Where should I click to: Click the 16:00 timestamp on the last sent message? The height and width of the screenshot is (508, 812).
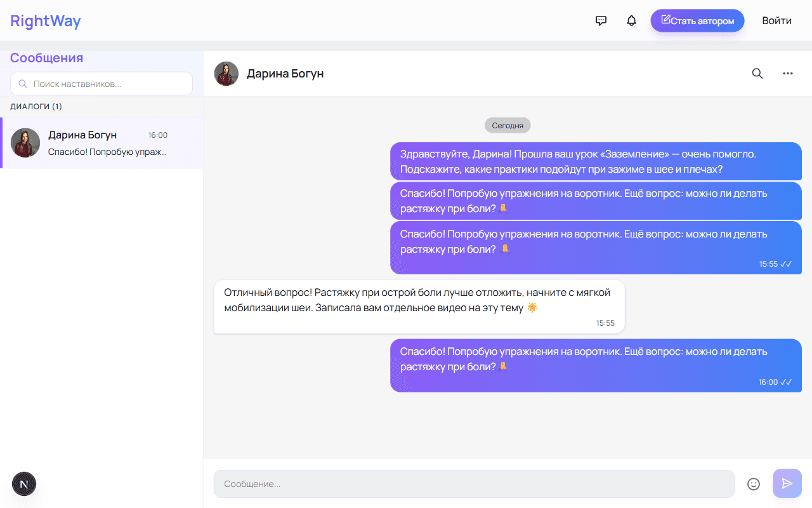click(x=768, y=382)
